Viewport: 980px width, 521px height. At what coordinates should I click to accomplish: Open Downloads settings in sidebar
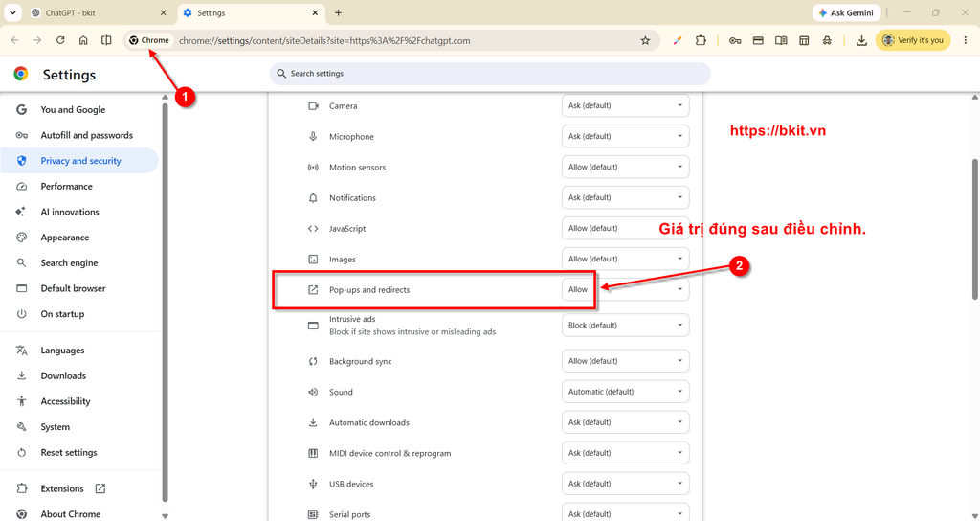pos(79,375)
